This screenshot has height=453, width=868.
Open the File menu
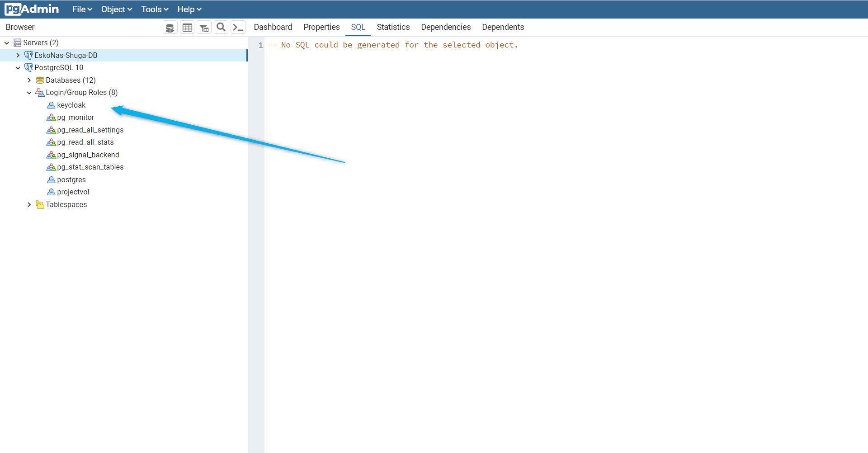pos(82,9)
